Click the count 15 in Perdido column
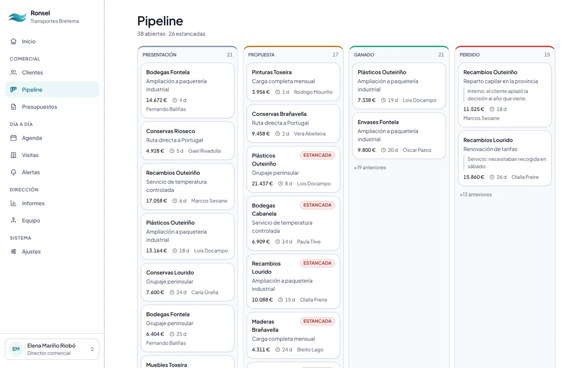Image resolution: width=588 pixels, height=368 pixels. pos(547,55)
